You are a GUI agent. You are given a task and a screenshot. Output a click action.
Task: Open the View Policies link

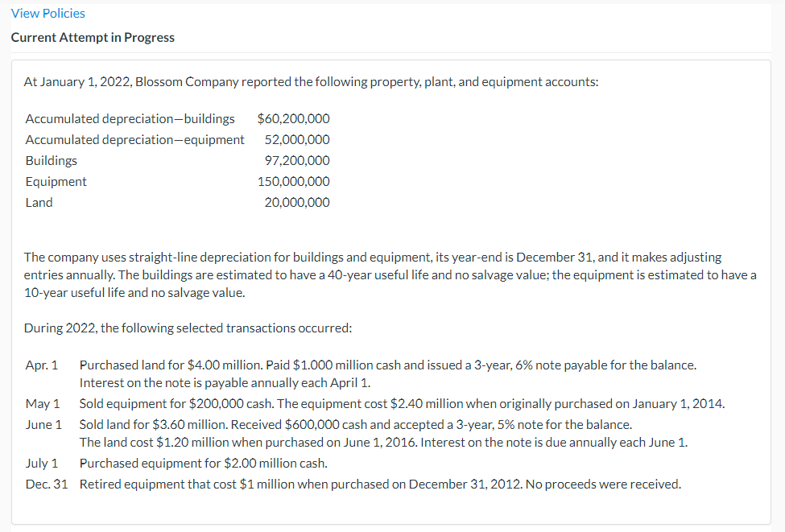coord(48,13)
